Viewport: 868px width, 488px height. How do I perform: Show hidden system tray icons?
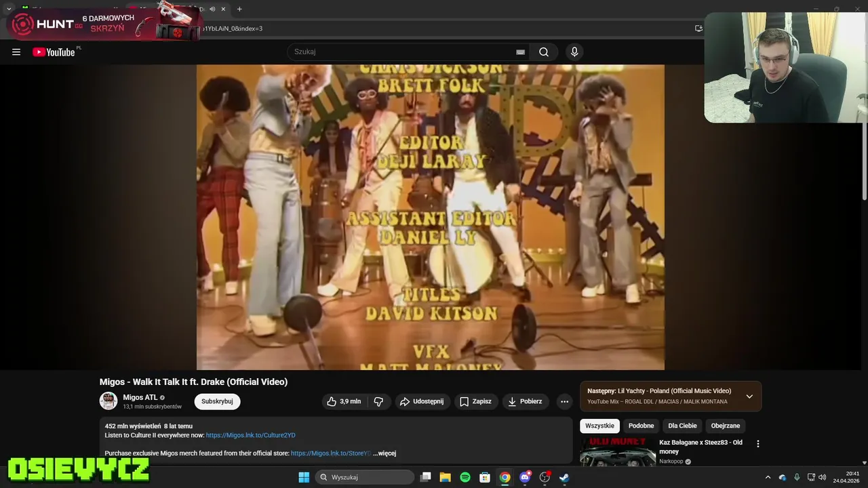[x=768, y=477]
